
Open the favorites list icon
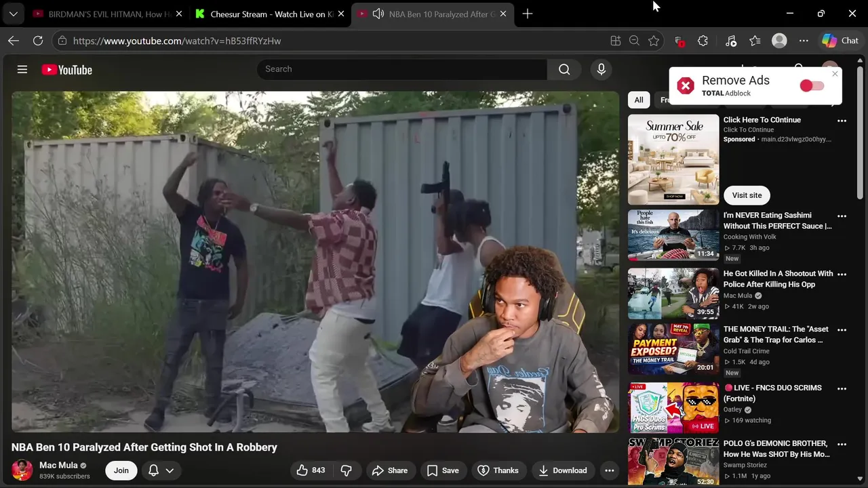point(755,41)
